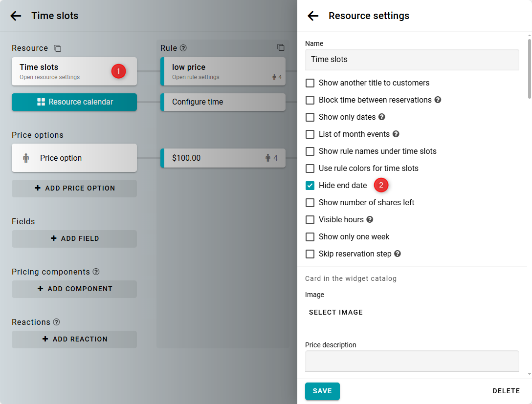Uncheck the Hide end date checkbox

[x=310, y=186]
